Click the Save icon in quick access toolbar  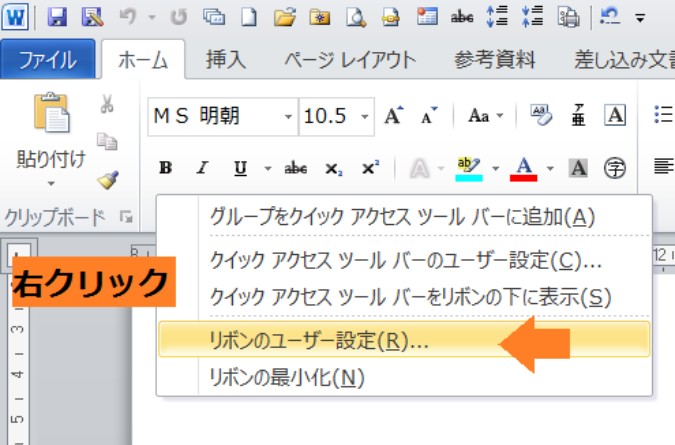(x=57, y=16)
